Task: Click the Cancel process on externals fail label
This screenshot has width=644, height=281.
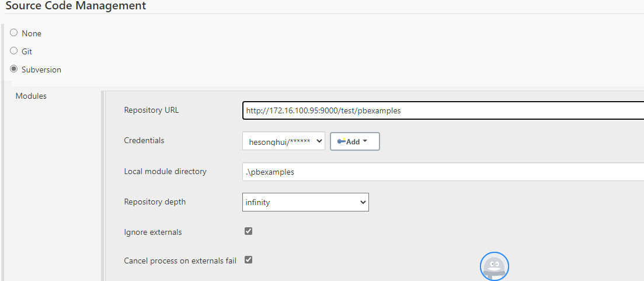Action: pyautogui.click(x=180, y=261)
